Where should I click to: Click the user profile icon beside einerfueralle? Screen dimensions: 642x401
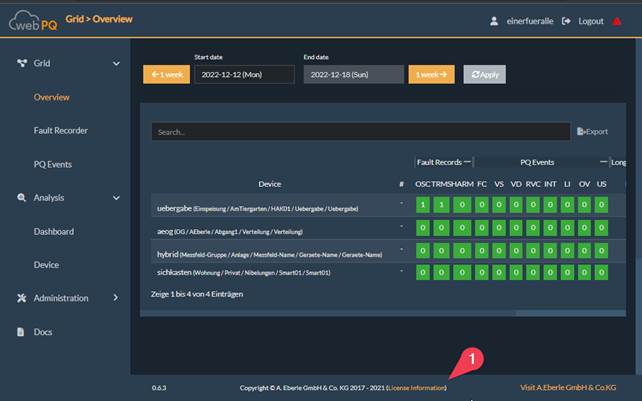(x=494, y=21)
